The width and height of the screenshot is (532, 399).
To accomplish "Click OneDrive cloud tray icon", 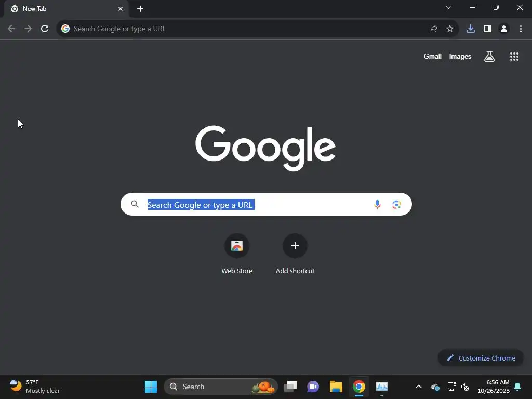I will (435, 387).
